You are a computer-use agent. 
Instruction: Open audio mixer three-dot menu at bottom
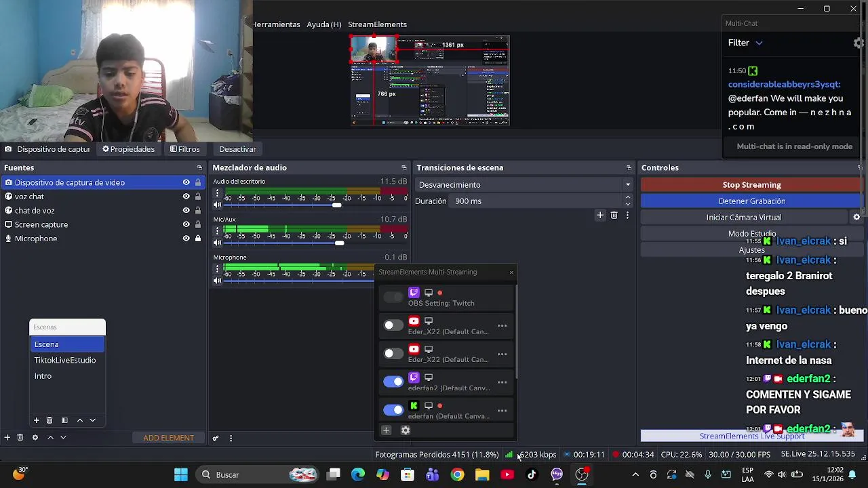point(231,438)
